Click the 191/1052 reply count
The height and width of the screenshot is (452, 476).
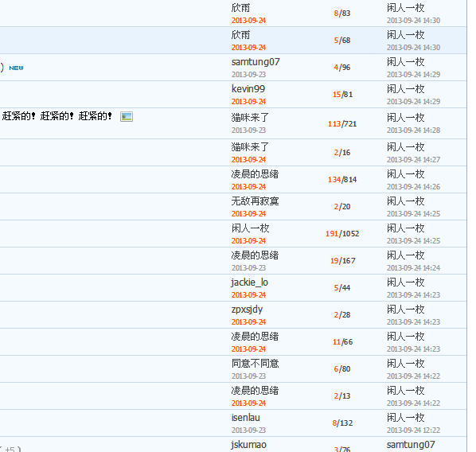point(342,234)
